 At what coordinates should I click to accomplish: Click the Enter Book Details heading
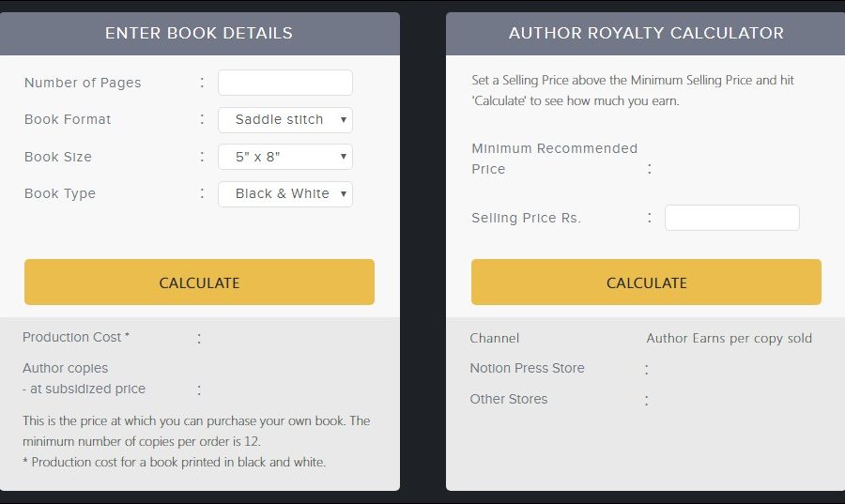(x=199, y=33)
